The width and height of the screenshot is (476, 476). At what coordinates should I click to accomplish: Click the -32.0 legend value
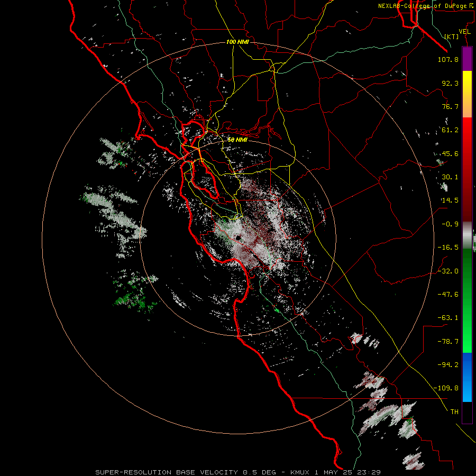coord(448,271)
